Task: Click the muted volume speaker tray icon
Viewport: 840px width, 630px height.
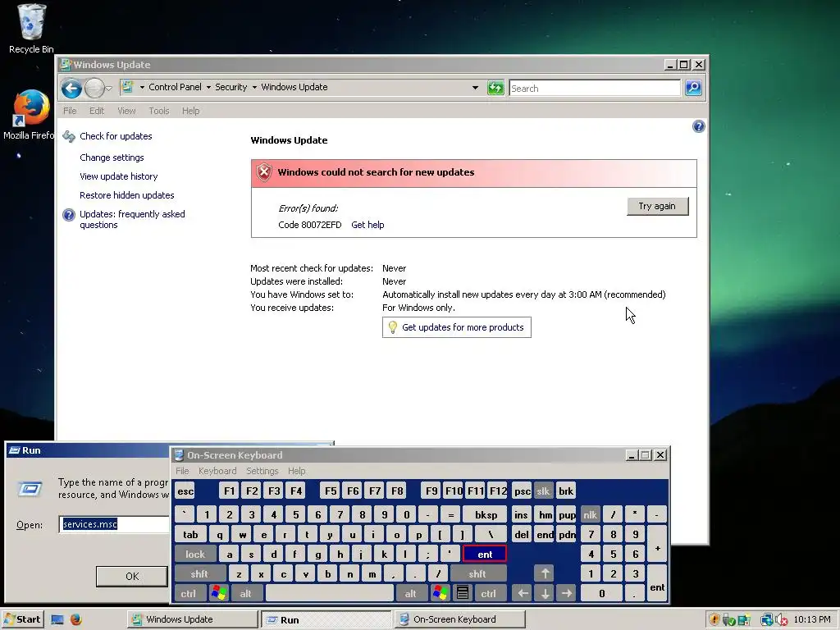Action: [x=782, y=620]
